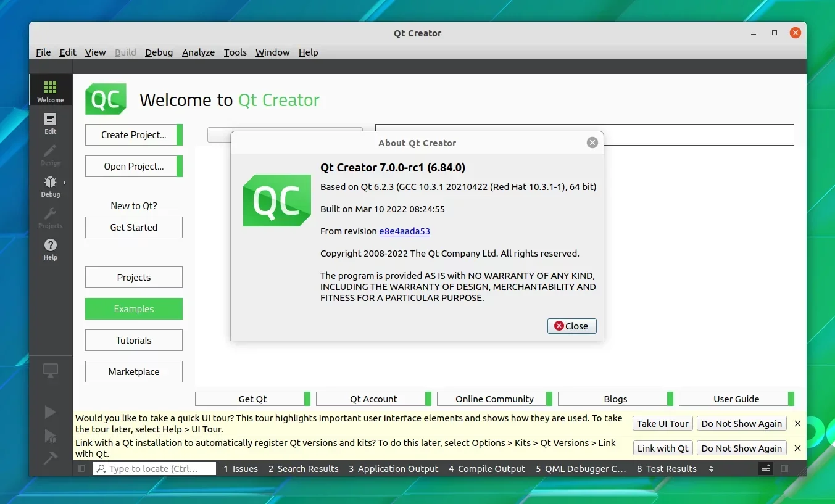Click the Link with Qt button

[663, 448]
